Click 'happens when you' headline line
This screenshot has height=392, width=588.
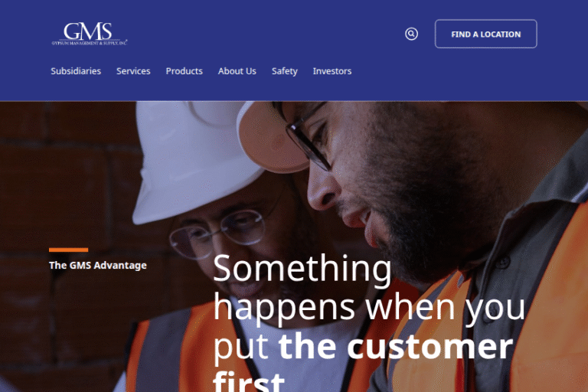(x=369, y=308)
